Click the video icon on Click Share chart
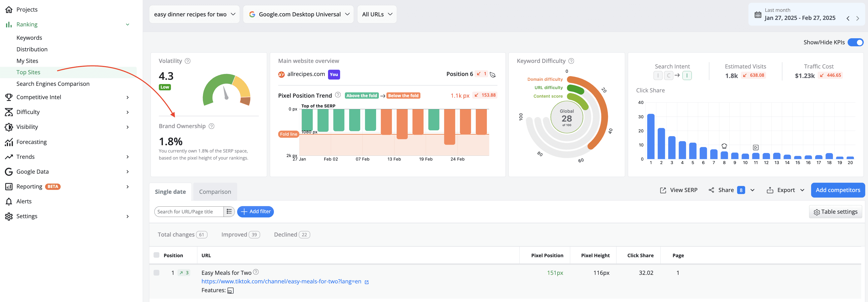868x302 pixels. (x=756, y=147)
